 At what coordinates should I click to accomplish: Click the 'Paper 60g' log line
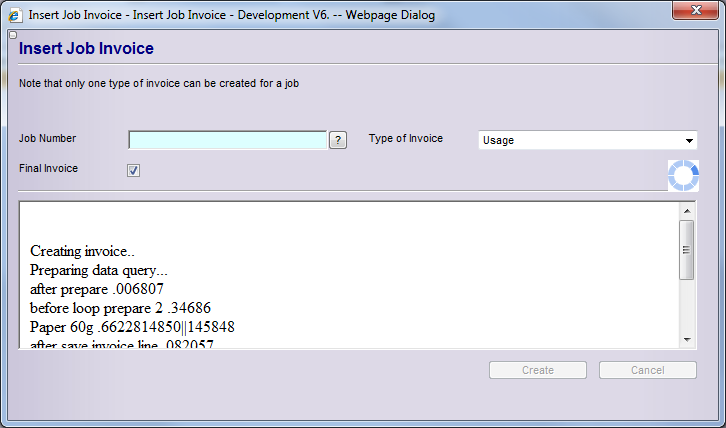tap(132, 327)
